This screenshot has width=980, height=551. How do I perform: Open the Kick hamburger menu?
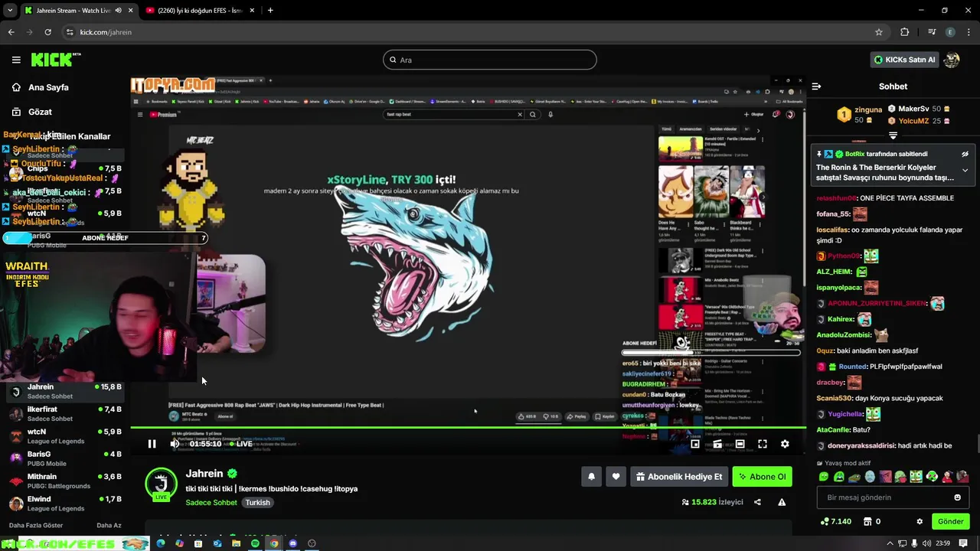(16, 60)
